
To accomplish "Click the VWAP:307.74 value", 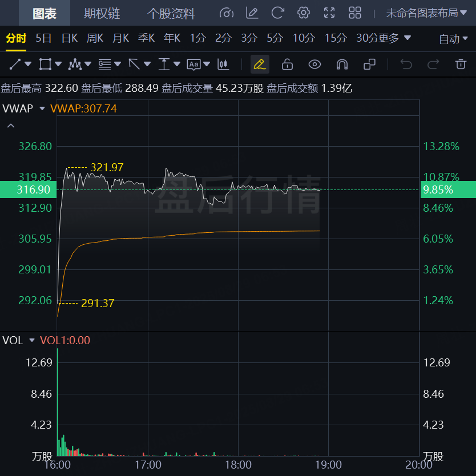I will click(x=83, y=108).
